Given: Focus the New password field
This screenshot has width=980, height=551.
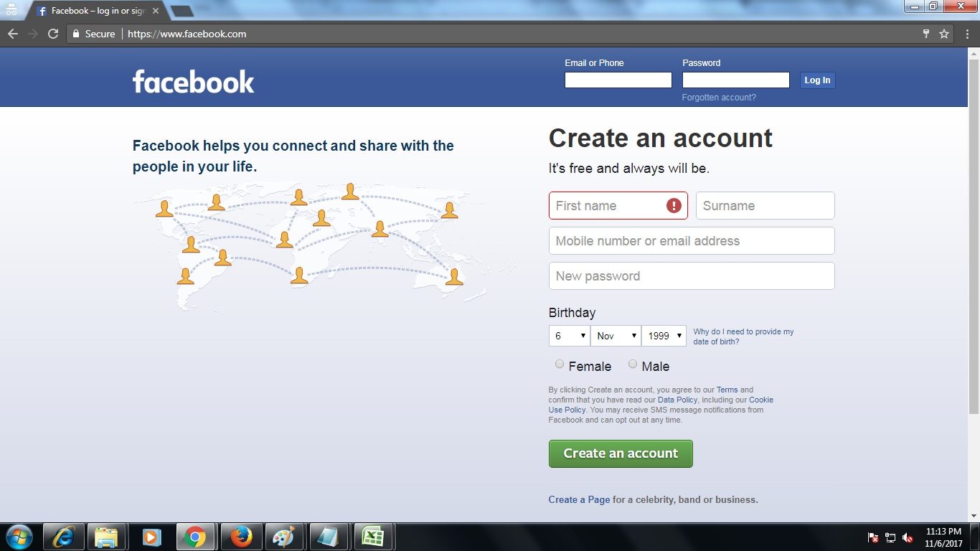Looking at the screenshot, I should pyautogui.click(x=692, y=275).
